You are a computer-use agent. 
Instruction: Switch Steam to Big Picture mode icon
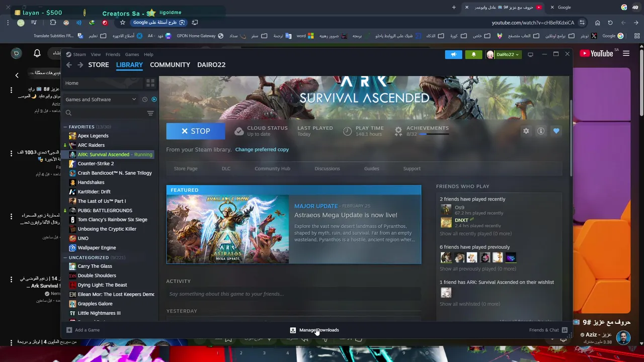pos(530,54)
